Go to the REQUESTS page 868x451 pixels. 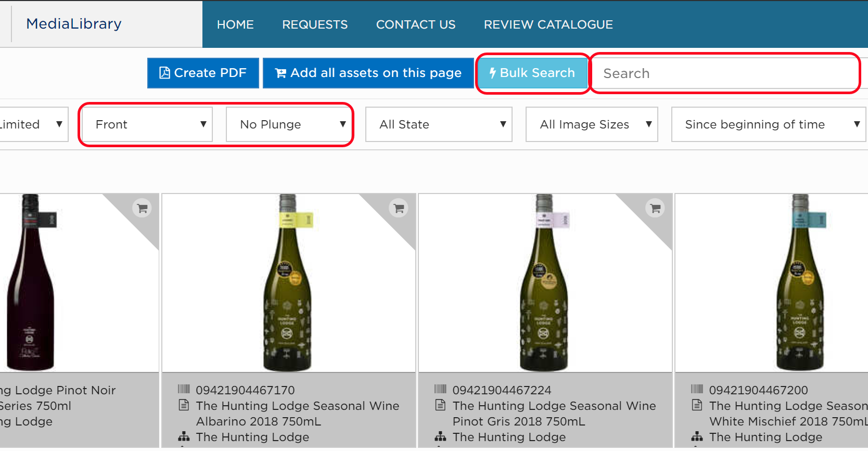click(x=315, y=24)
